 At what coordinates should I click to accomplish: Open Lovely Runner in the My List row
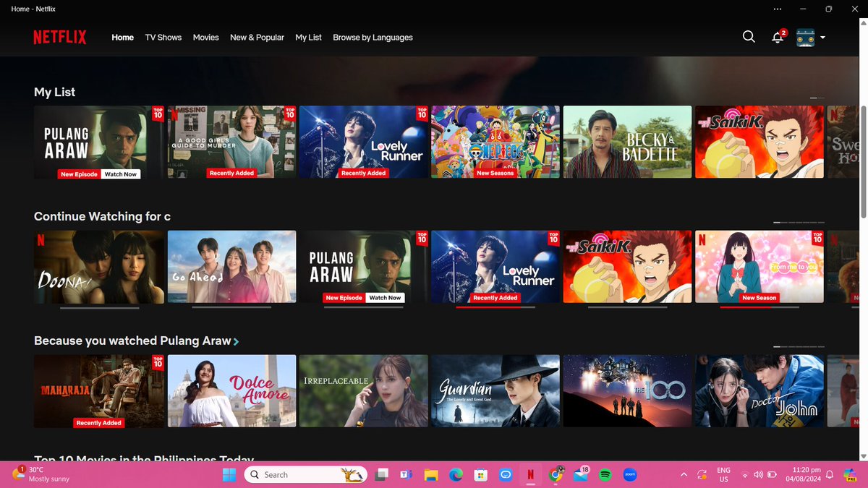tap(364, 142)
